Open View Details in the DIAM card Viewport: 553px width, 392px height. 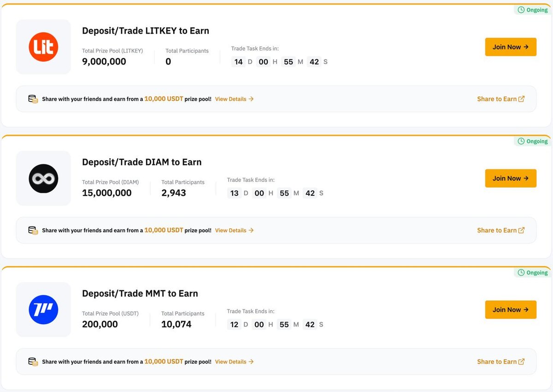[234, 230]
